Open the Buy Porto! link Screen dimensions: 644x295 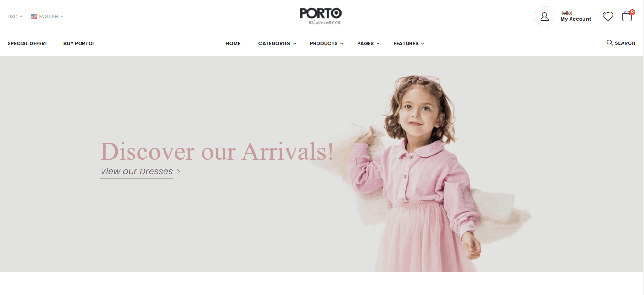[x=79, y=43]
